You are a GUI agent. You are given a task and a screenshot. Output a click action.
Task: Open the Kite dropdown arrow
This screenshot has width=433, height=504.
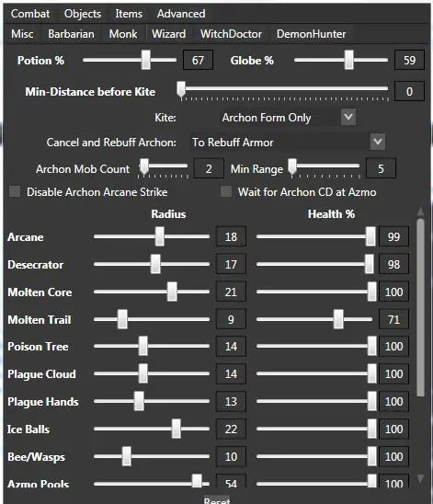pos(348,117)
